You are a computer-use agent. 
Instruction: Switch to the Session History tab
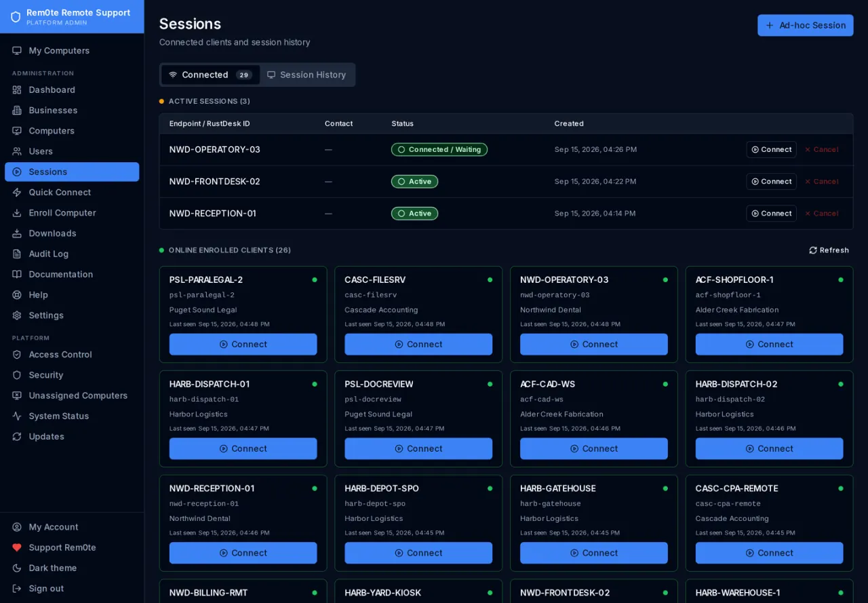(x=307, y=75)
